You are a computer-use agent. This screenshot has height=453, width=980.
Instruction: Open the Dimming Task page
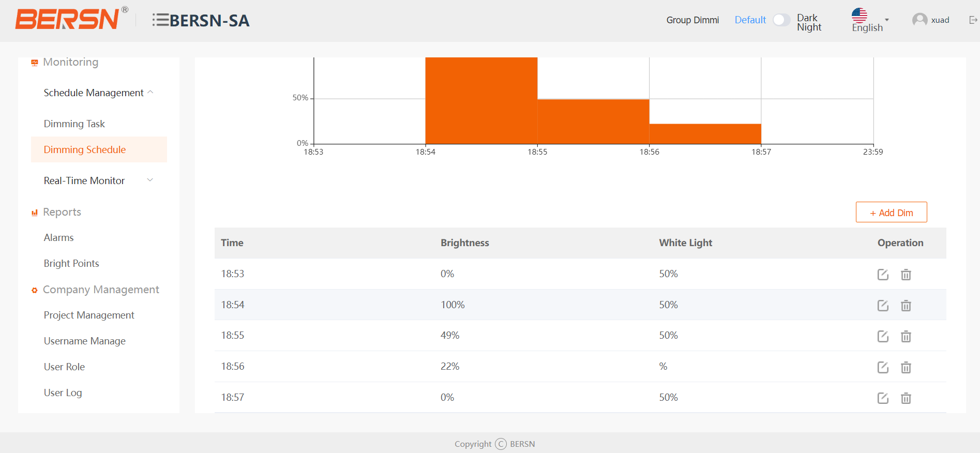[74, 124]
